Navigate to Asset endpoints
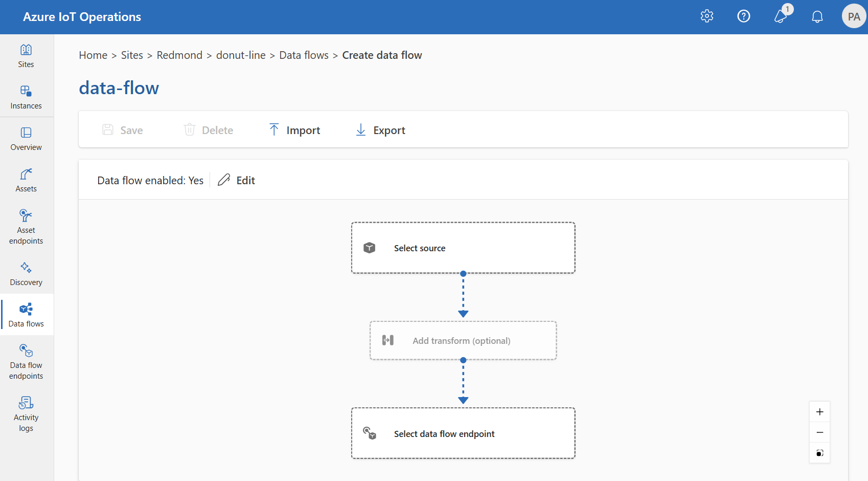 26,225
